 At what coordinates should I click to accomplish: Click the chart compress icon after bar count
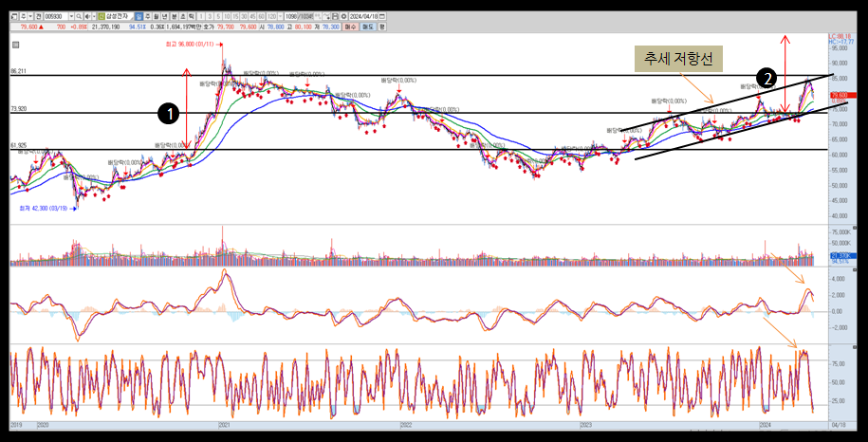click(317, 16)
